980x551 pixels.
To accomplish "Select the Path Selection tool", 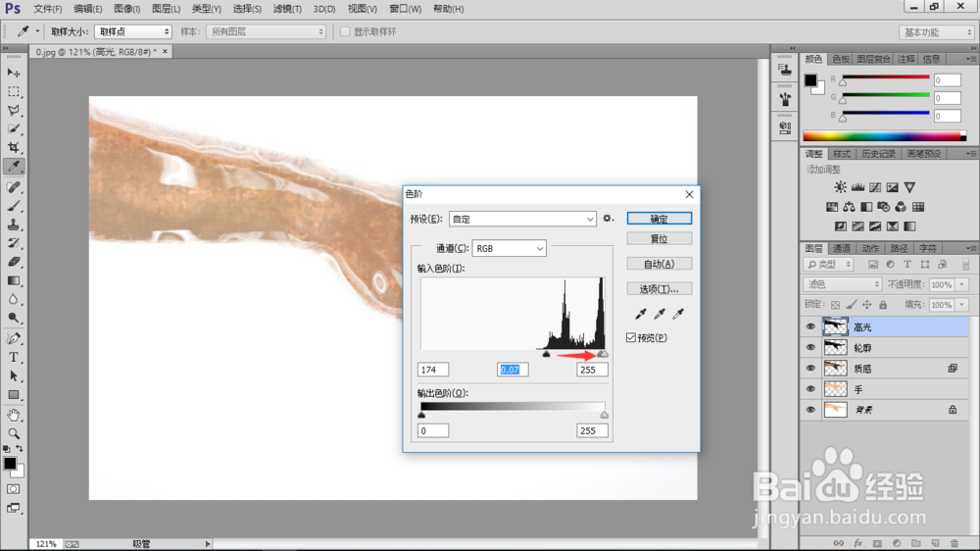I will pos(13,376).
